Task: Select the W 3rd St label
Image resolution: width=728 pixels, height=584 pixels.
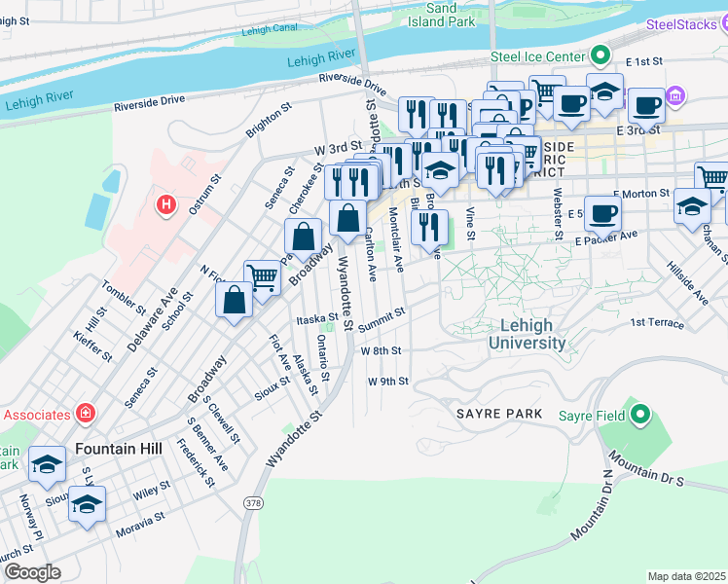Action: [338, 148]
